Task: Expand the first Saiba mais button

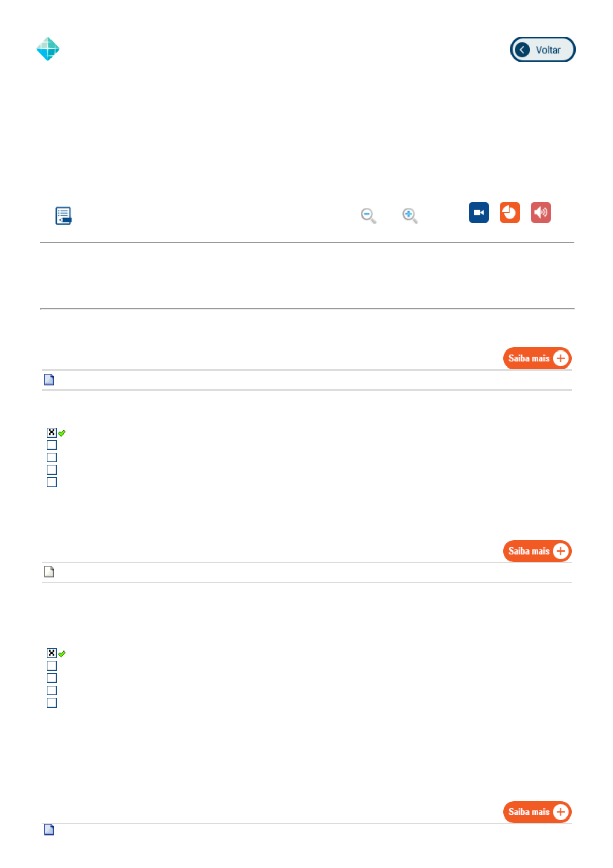Action: [x=537, y=358]
